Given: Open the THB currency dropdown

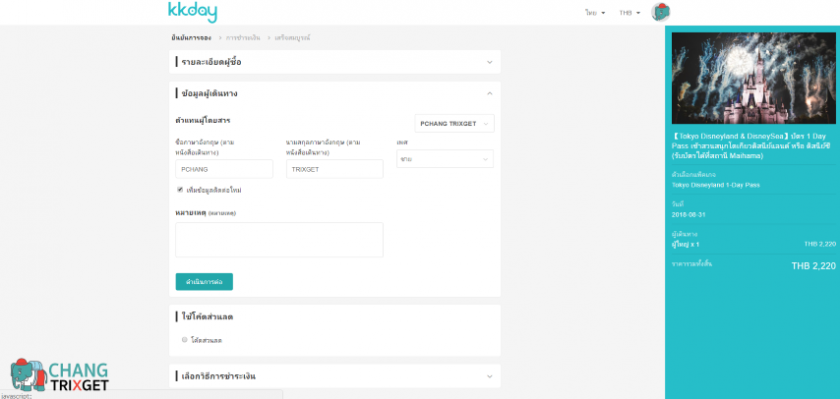Looking at the screenshot, I should click(x=629, y=13).
